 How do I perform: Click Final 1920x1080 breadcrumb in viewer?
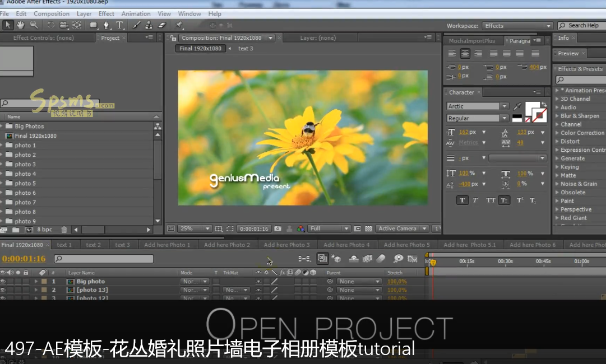tap(200, 48)
